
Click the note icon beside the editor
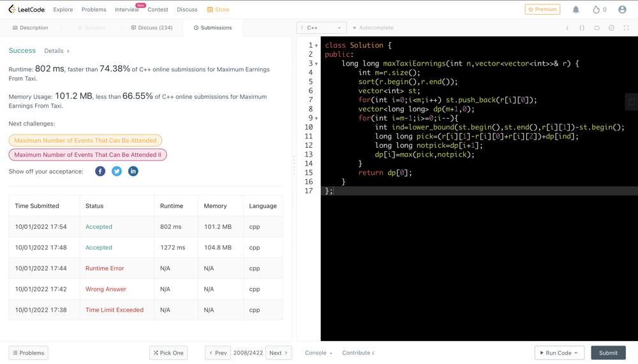click(x=631, y=101)
